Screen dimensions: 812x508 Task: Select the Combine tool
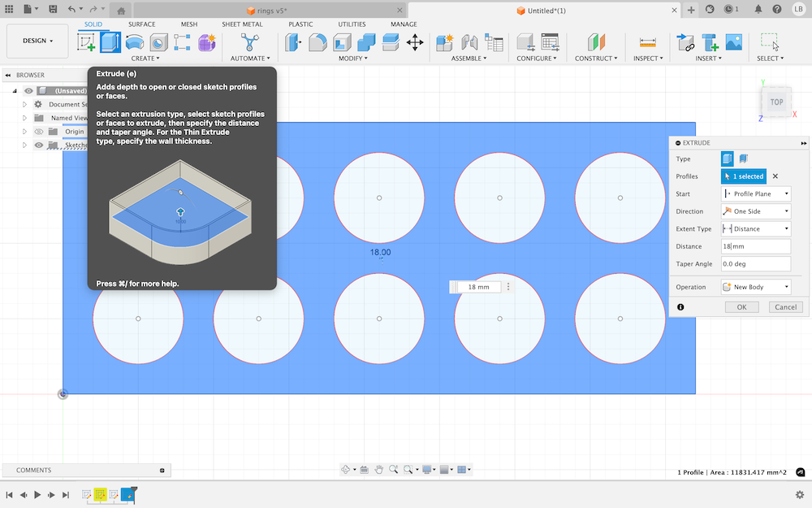click(x=366, y=42)
